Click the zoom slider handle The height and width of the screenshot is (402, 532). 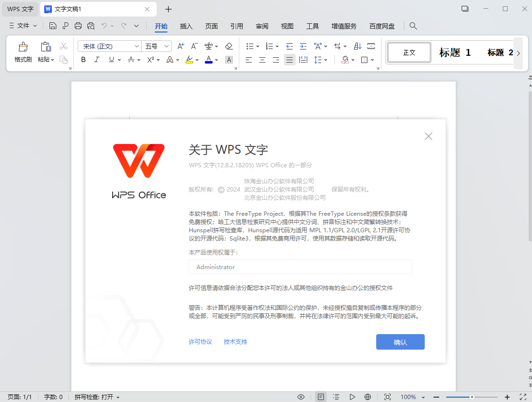click(472, 397)
